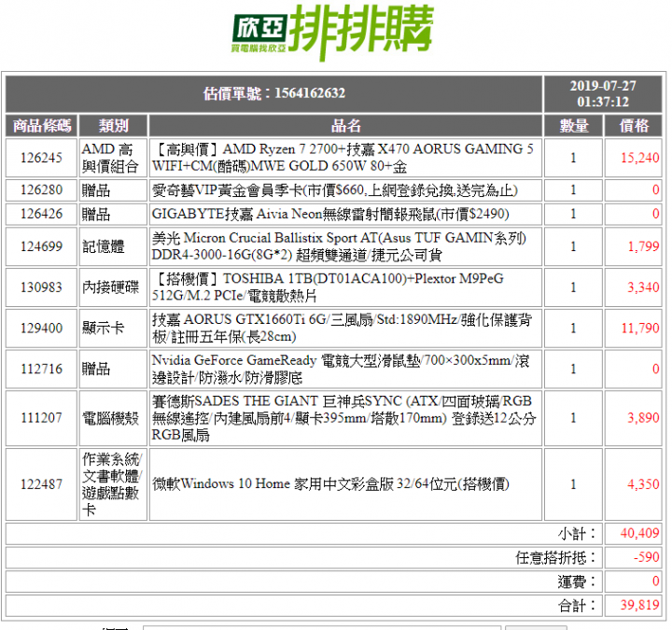Click the price 4,350
This screenshot has width=672, height=630.
click(x=643, y=484)
